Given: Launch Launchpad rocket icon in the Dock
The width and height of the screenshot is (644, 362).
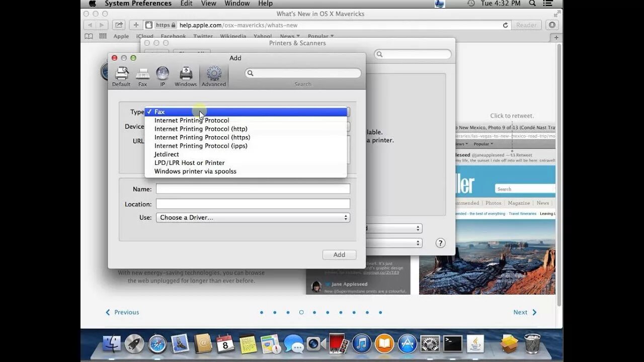Looking at the screenshot, I should coord(134,344).
